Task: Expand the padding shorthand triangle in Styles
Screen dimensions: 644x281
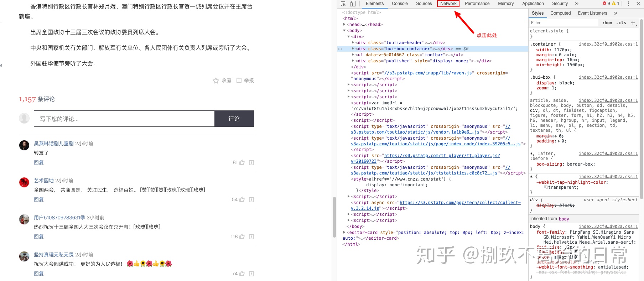Action: pyautogui.click(x=559, y=141)
